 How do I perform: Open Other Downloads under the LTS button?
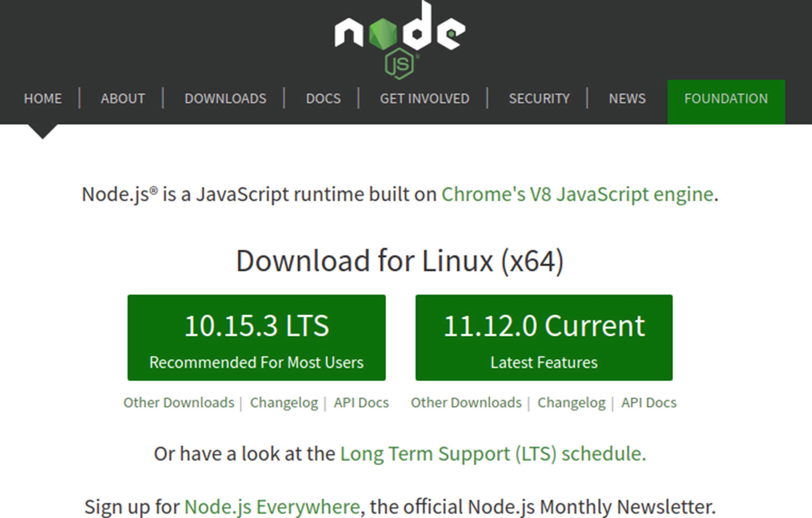(x=179, y=403)
